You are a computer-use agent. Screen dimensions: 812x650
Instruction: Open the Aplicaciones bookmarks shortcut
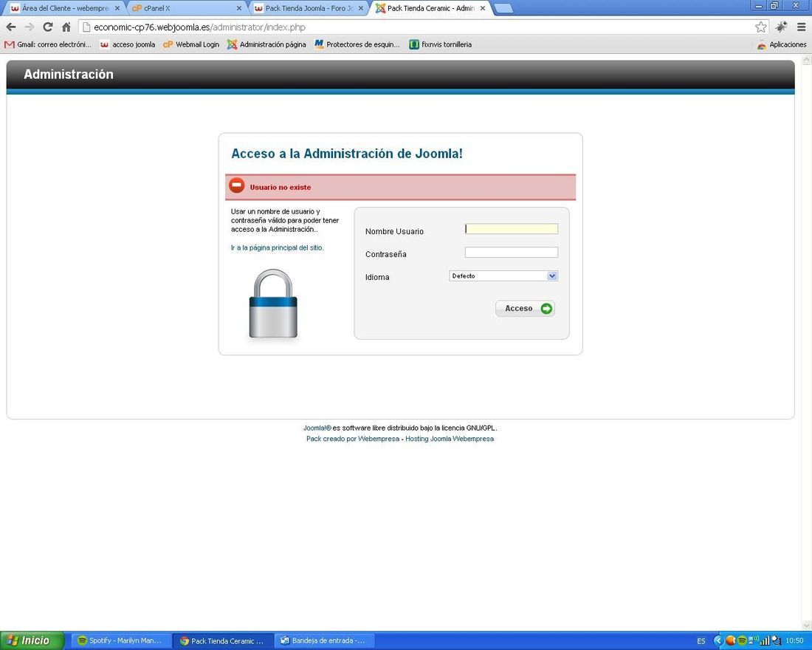782,44
